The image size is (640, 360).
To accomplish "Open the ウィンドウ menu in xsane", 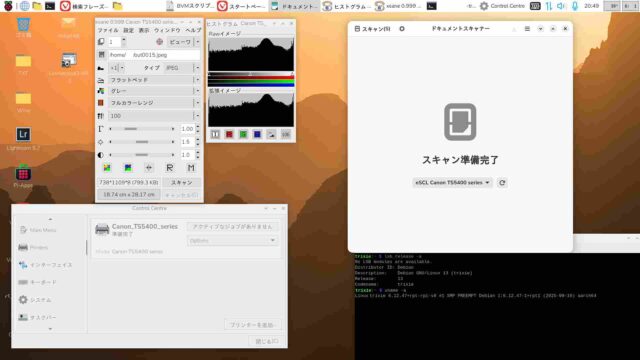I will (167, 30).
